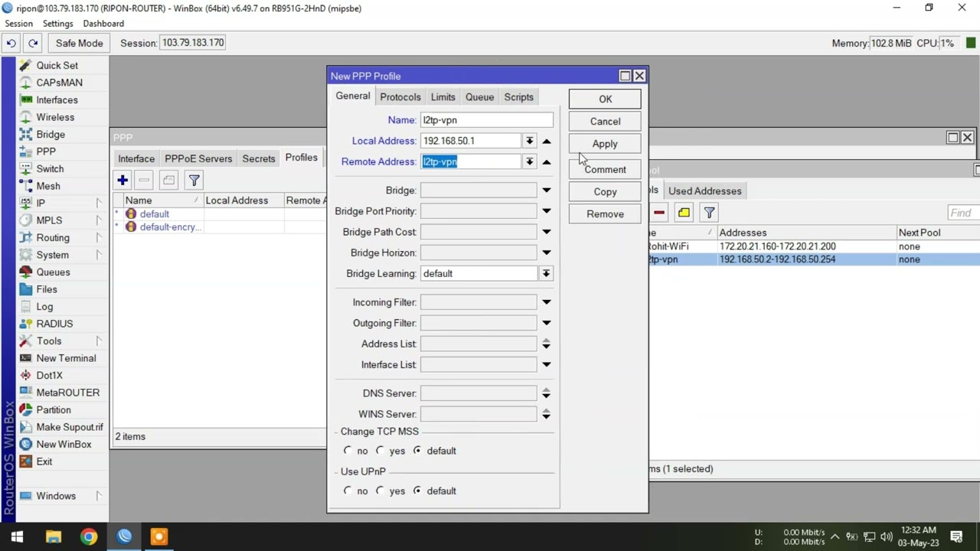980x551 pixels.
Task: Open Dashboard menu
Action: [103, 24]
